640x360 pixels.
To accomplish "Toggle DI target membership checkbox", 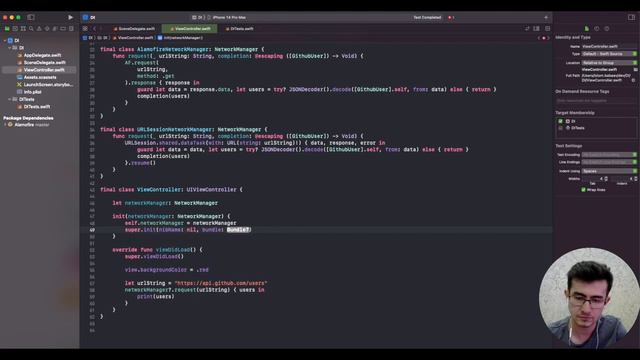I will coord(560,121).
